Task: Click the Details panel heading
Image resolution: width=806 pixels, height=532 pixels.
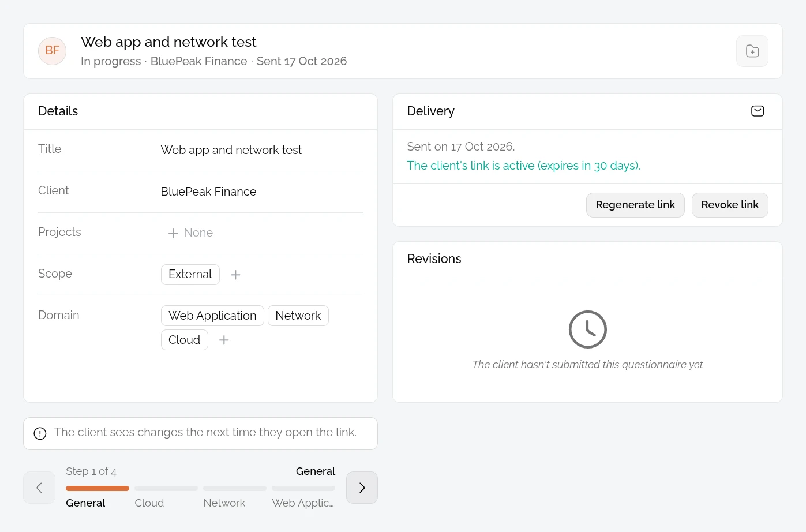Action: pyautogui.click(x=58, y=111)
